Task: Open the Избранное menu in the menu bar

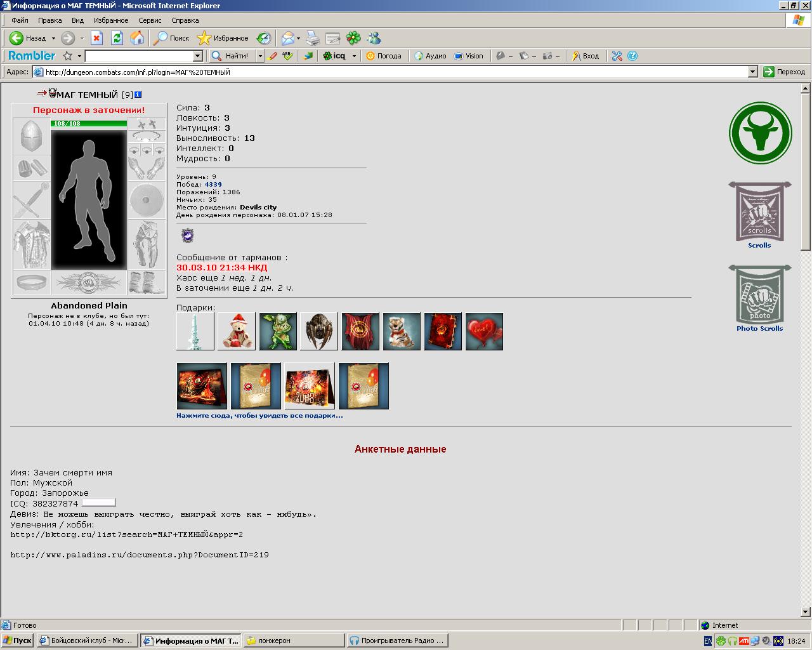Action: (111, 20)
